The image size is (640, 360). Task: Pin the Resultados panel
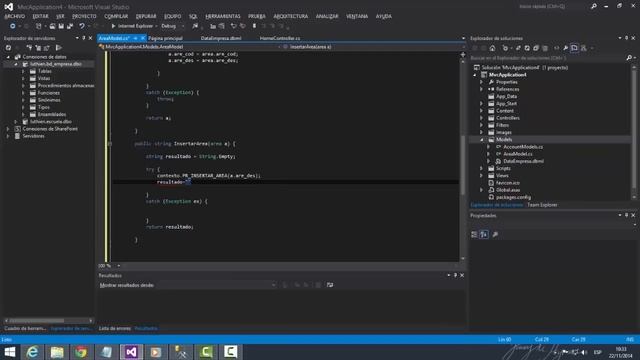pos(456,275)
